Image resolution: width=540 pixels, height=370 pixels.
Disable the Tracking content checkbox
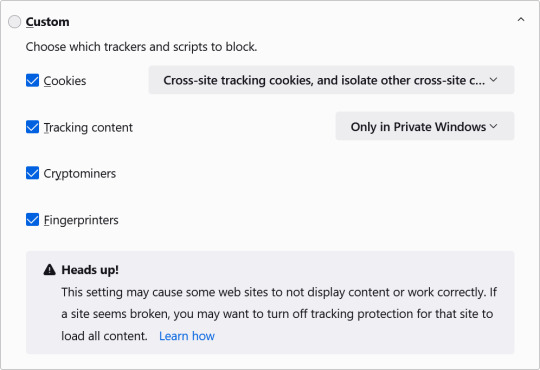pyautogui.click(x=32, y=127)
